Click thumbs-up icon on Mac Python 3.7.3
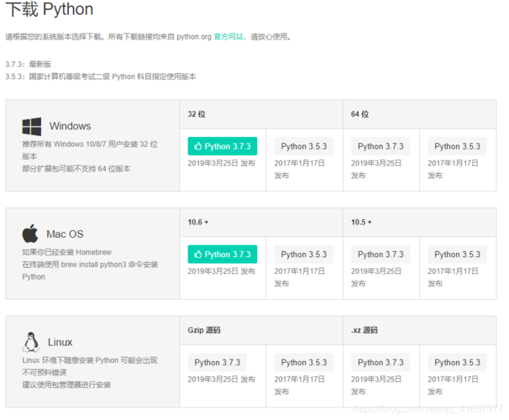 198,255
